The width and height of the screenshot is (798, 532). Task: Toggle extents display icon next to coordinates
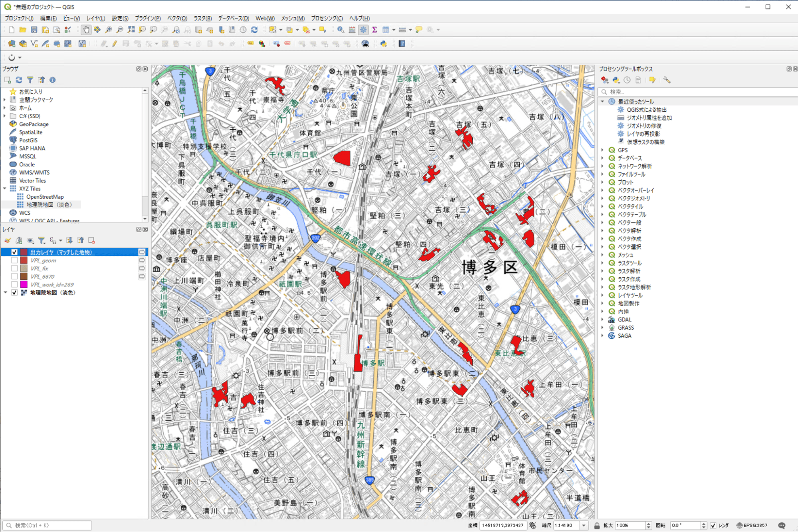(x=533, y=525)
